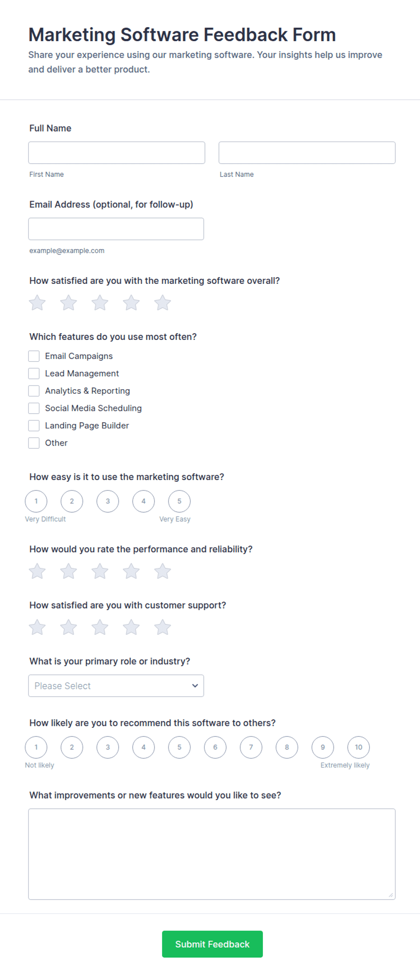Rate overall satisfaction with the fifth star
420x980 pixels.
(163, 303)
